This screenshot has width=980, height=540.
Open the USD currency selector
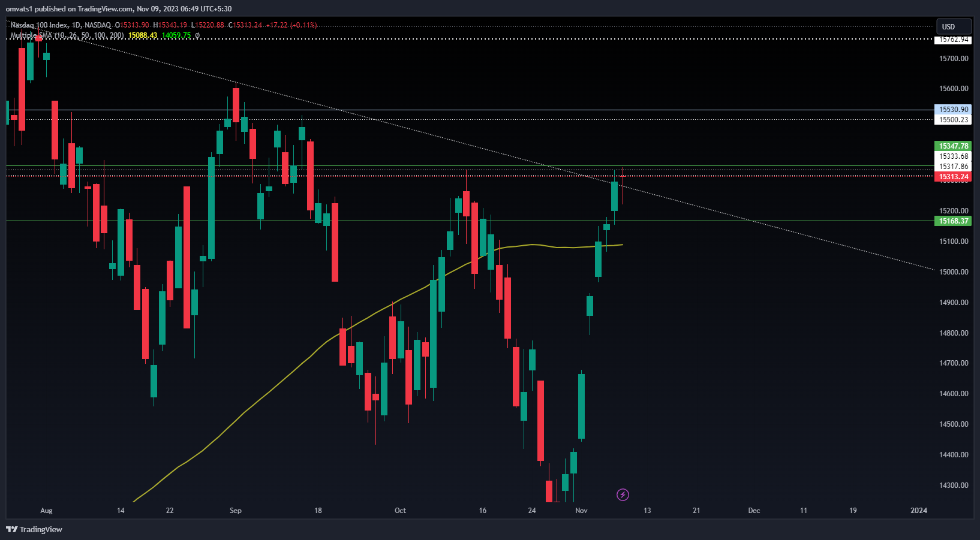click(954, 26)
